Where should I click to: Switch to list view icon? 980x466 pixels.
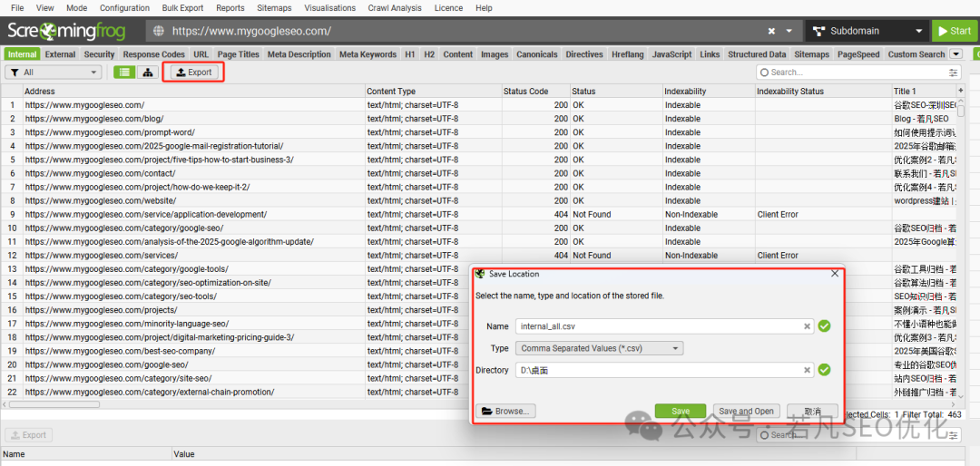click(123, 73)
